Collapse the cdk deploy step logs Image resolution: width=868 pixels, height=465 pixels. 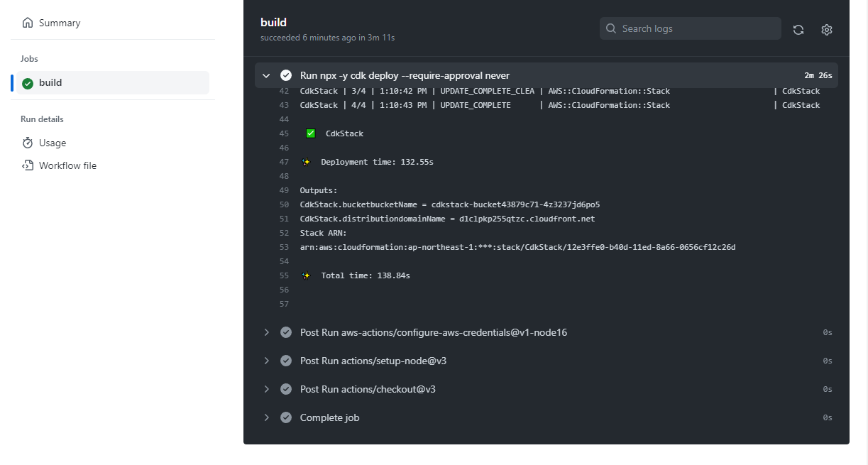click(x=266, y=75)
